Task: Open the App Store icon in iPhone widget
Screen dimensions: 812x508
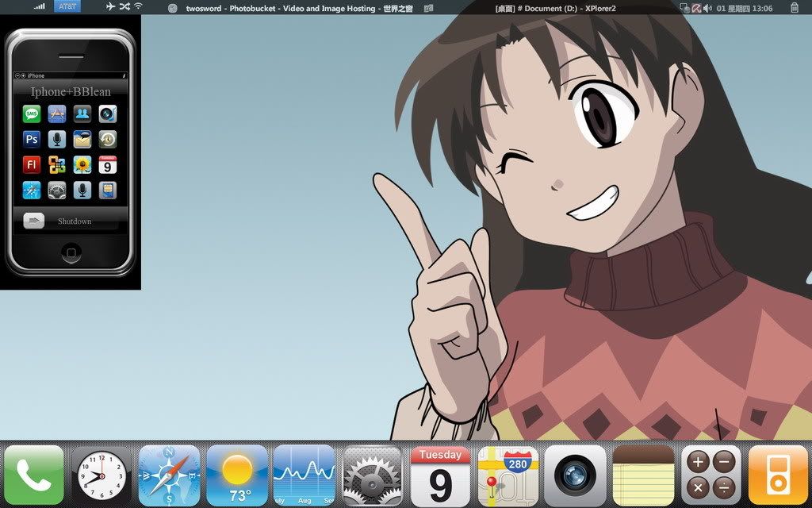Action: click(57, 114)
